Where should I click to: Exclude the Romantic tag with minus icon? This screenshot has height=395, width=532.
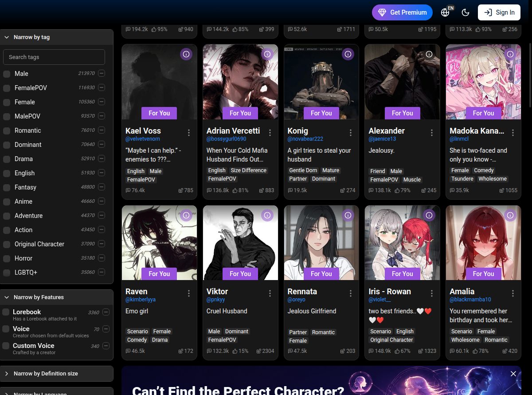102,130
